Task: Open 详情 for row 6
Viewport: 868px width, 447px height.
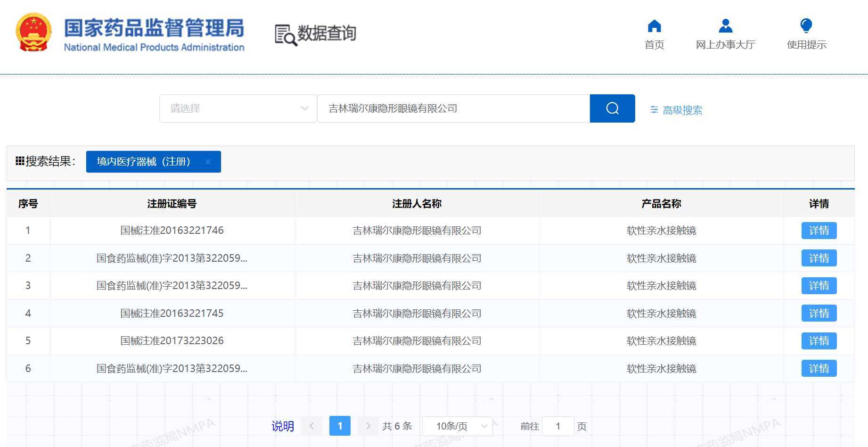Action: pos(819,368)
